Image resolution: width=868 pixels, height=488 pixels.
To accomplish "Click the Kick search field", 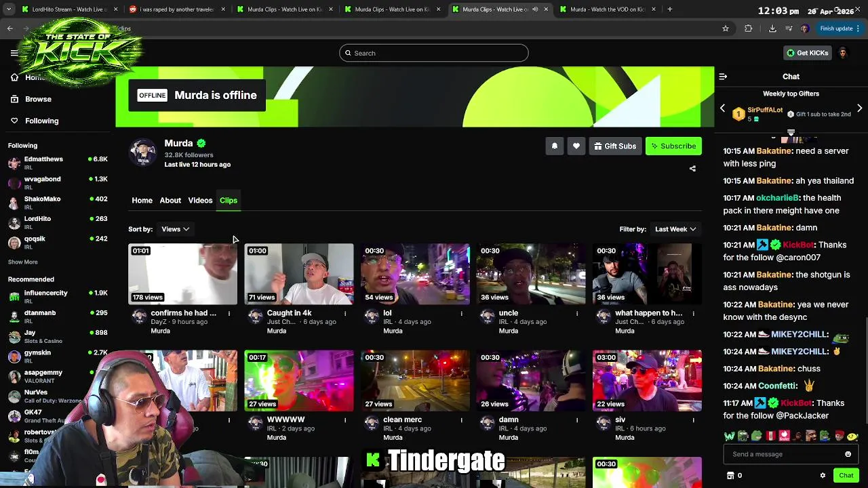I will click(x=434, y=53).
